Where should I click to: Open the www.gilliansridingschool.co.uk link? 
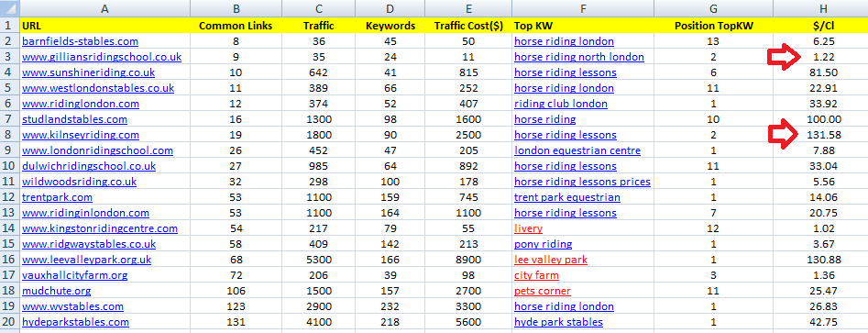(x=102, y=57)
